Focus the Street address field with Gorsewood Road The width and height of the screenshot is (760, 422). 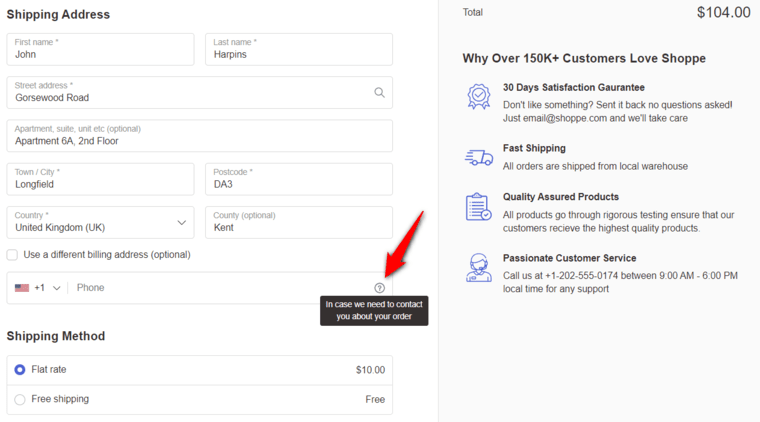click(200, 93)
